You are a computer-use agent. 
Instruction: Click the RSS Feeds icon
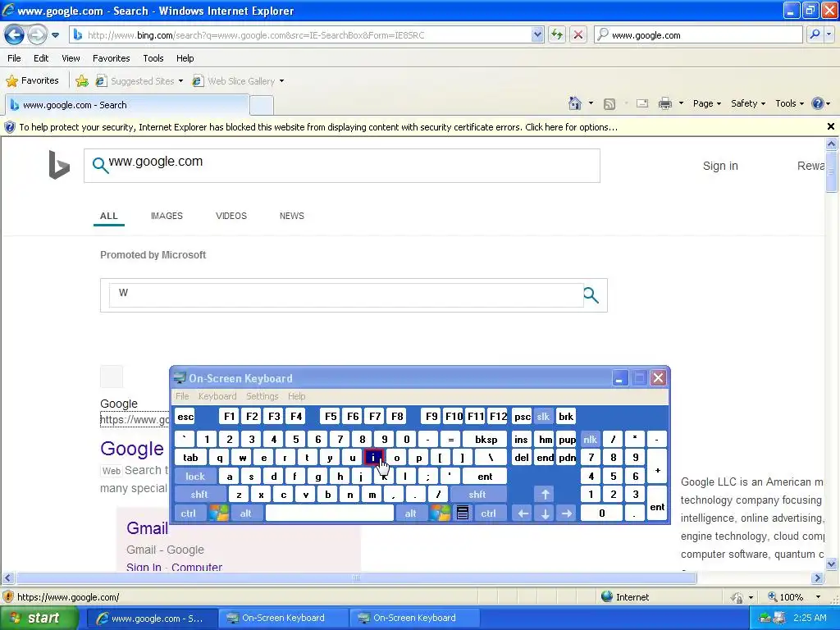pos(609,104)
